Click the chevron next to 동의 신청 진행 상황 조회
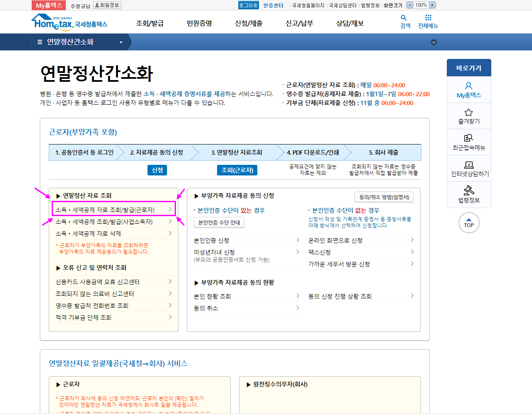 click(412, 296)
